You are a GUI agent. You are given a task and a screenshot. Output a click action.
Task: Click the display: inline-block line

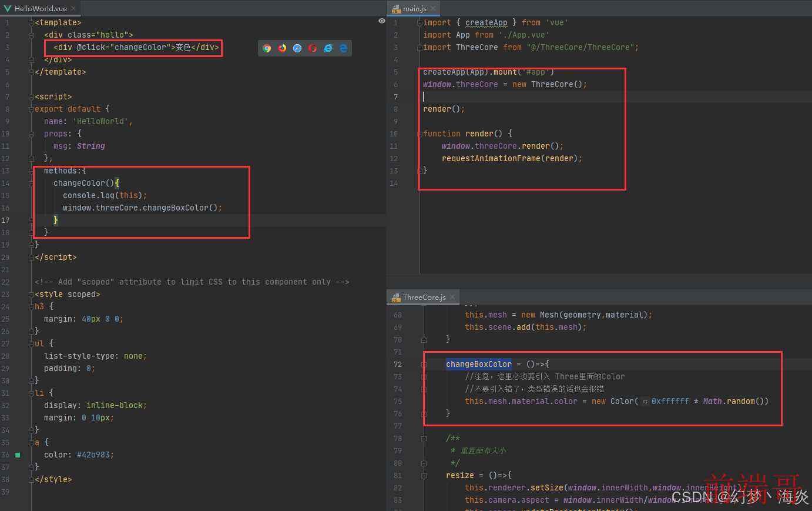pos(95,405)
